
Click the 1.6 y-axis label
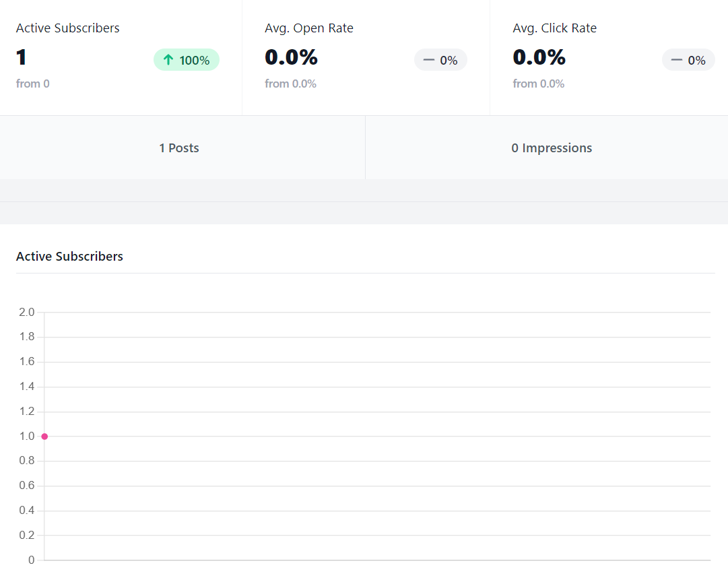[27, 361]
